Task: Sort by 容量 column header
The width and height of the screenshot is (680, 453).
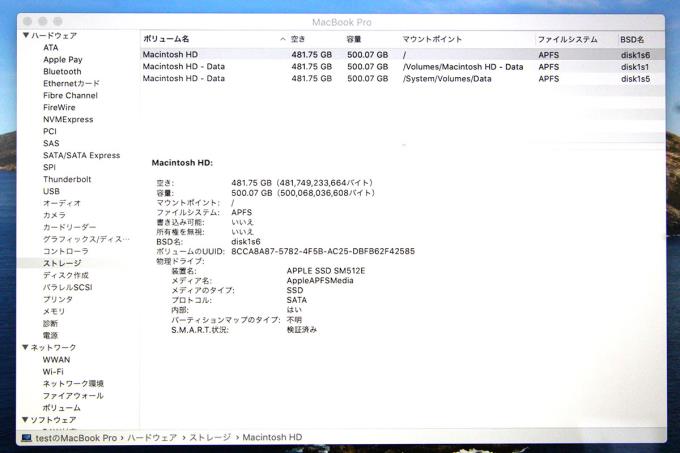Action: pos(354,39)
